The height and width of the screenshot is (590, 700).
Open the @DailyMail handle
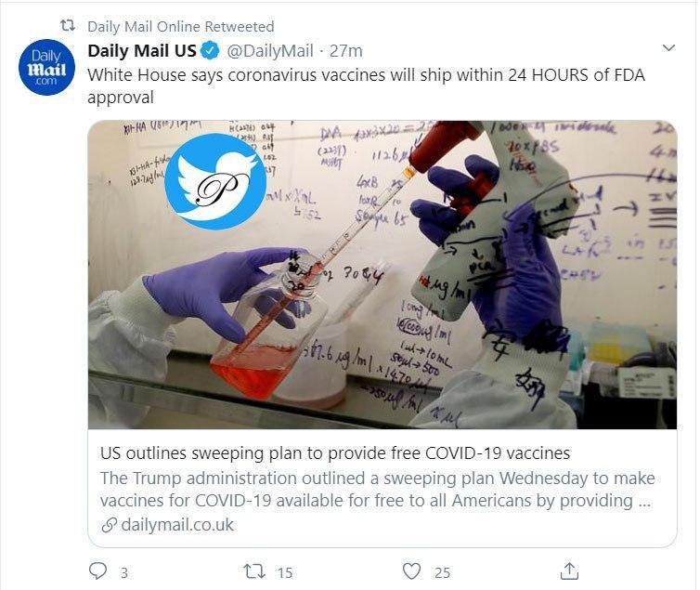point(267,50)
